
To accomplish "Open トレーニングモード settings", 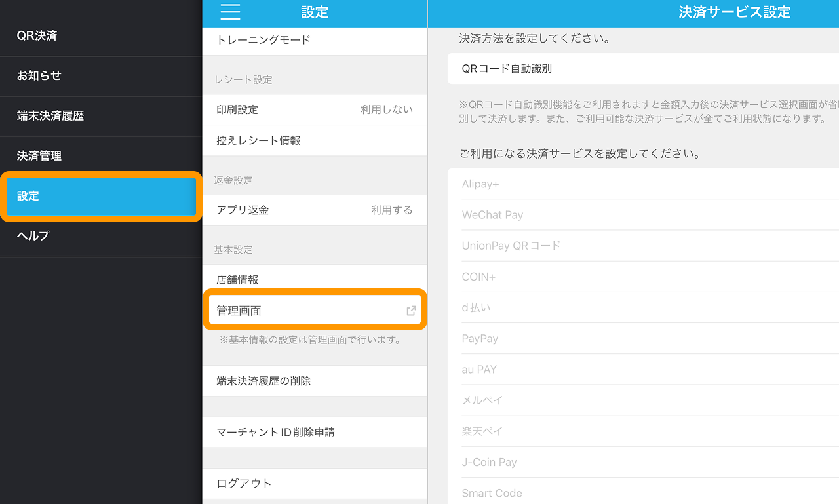I will (295, 40).
